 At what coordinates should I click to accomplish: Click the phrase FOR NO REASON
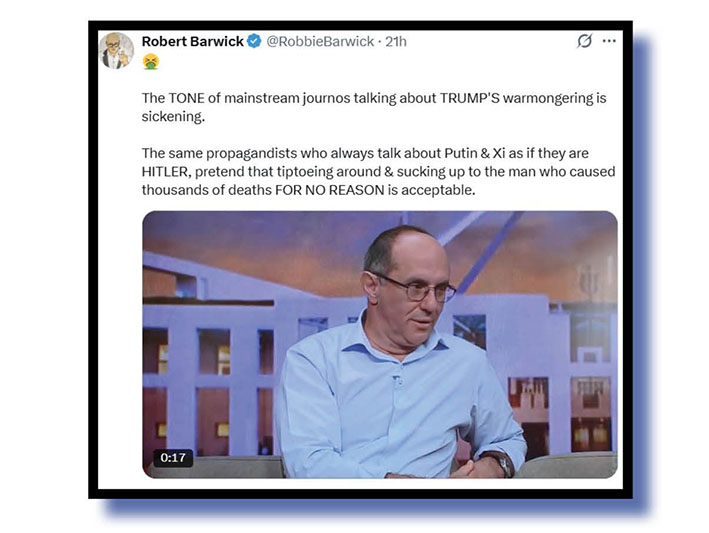point(330,190)
